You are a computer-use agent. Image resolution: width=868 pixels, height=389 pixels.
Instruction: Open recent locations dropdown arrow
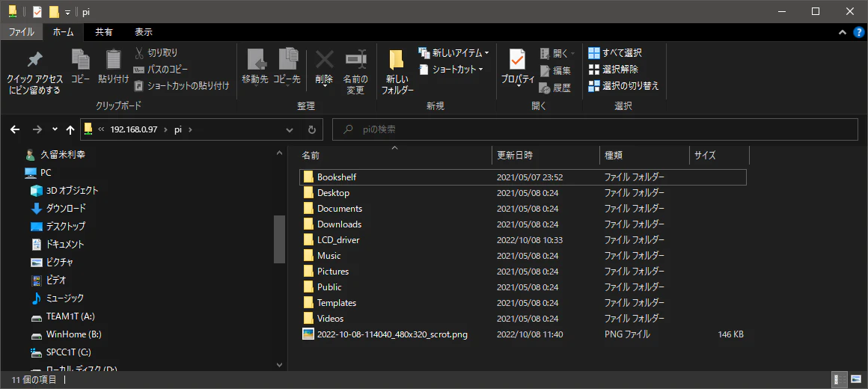(54, 129)
